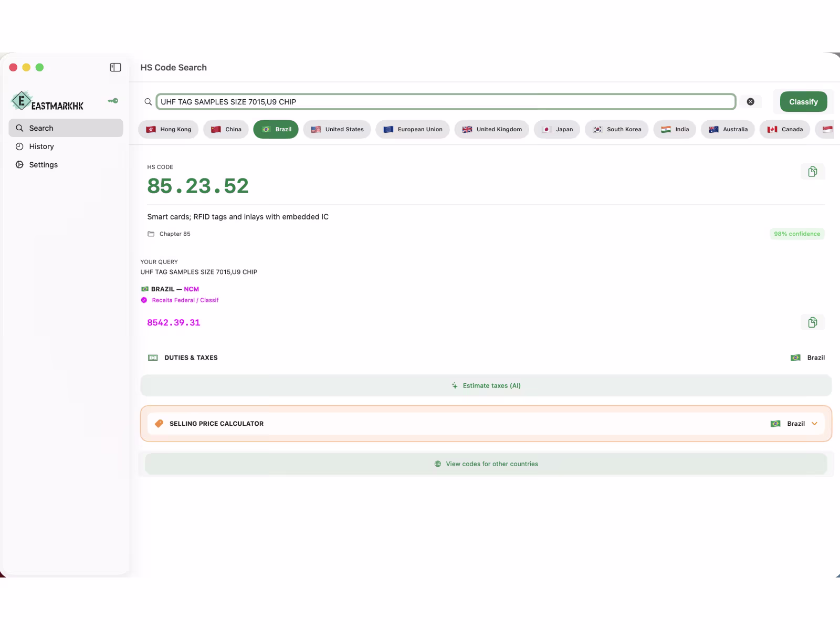The width and height of the screenshot is (840, 630).
Task: Copy HS code 85.23.52
Action: tap(813, 172)
